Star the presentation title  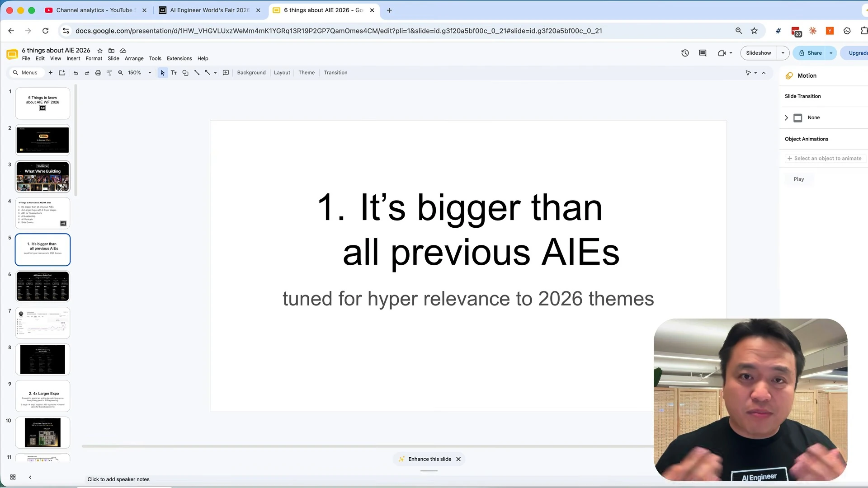(100, 51)
